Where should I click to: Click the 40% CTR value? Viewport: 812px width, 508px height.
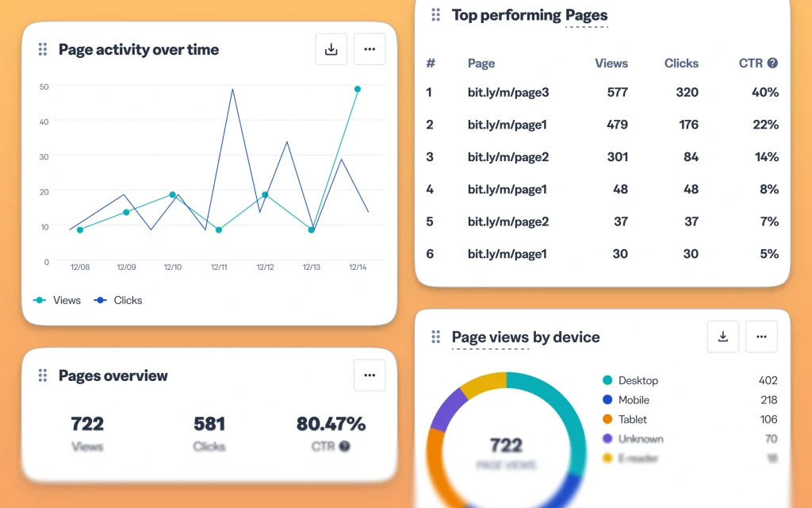(765, 92)
